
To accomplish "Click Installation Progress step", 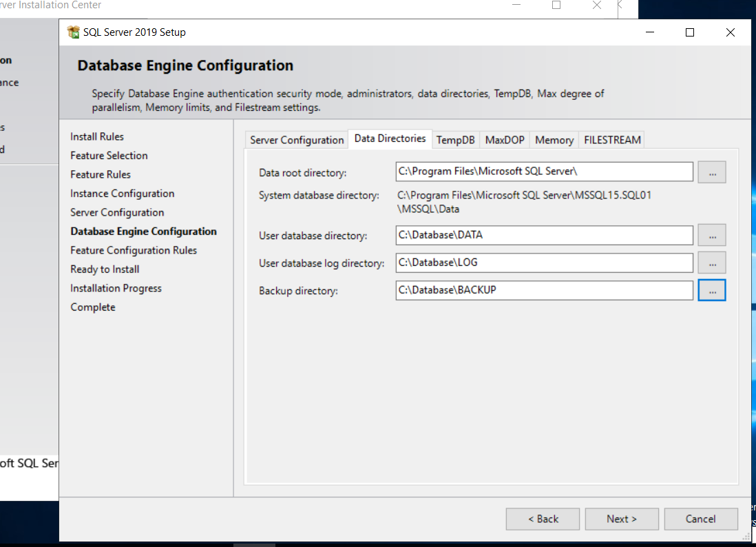I will (116, 288).
